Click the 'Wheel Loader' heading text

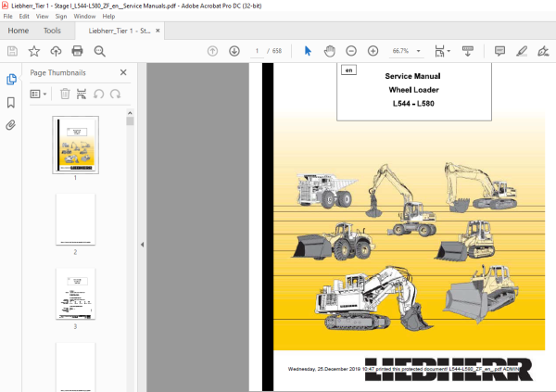tap(414, 90)
